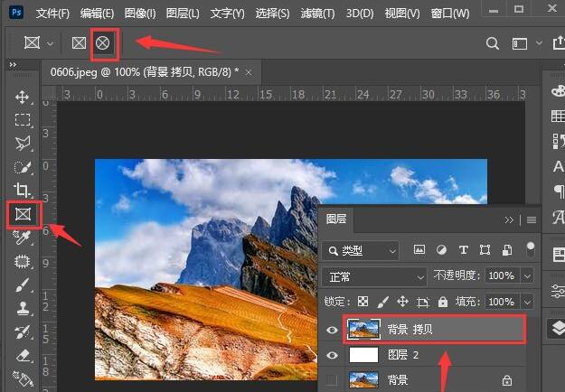Select the 图层 panel tab
Screen dimensions: 565x392
(x=336, y=219)
